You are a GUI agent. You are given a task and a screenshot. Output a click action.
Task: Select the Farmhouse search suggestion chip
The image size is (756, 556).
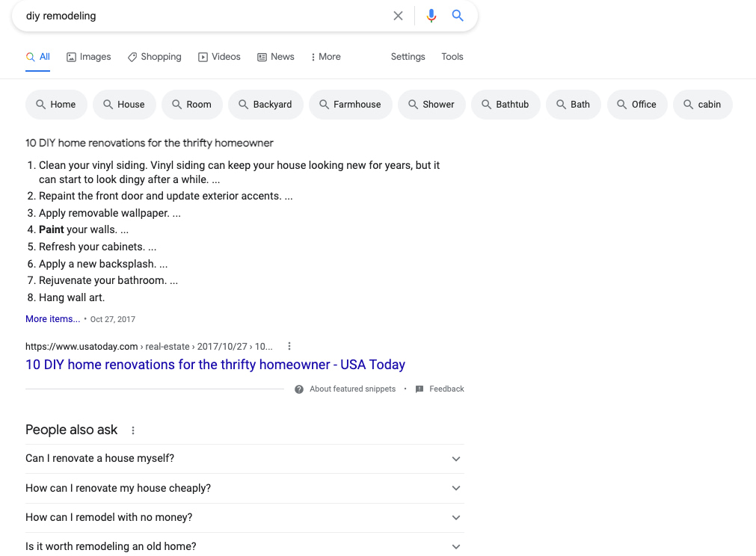[350, 105]
